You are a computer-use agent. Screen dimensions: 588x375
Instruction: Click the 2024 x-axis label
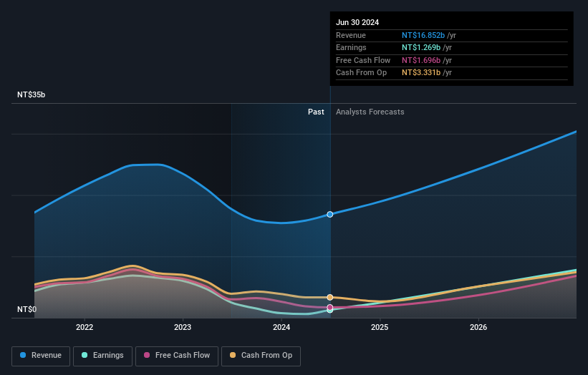click(281, 328)
